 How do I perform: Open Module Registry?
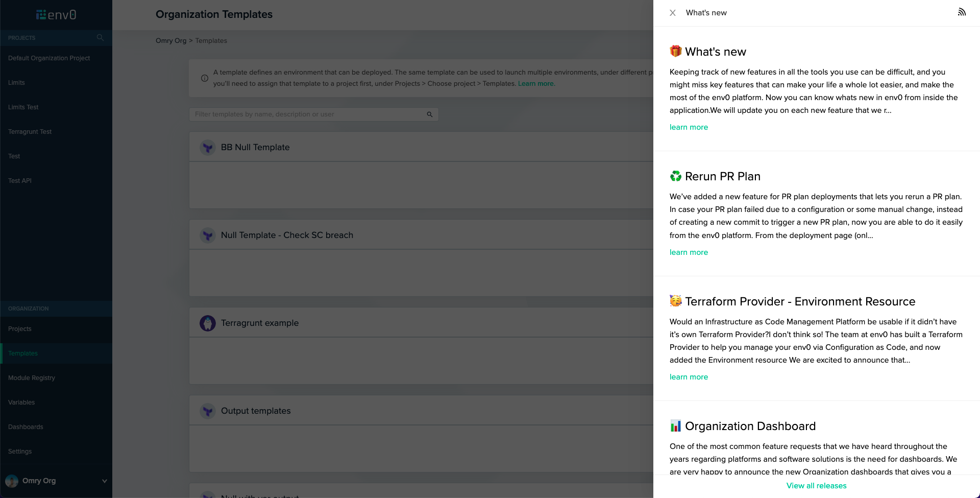(32, 378)
